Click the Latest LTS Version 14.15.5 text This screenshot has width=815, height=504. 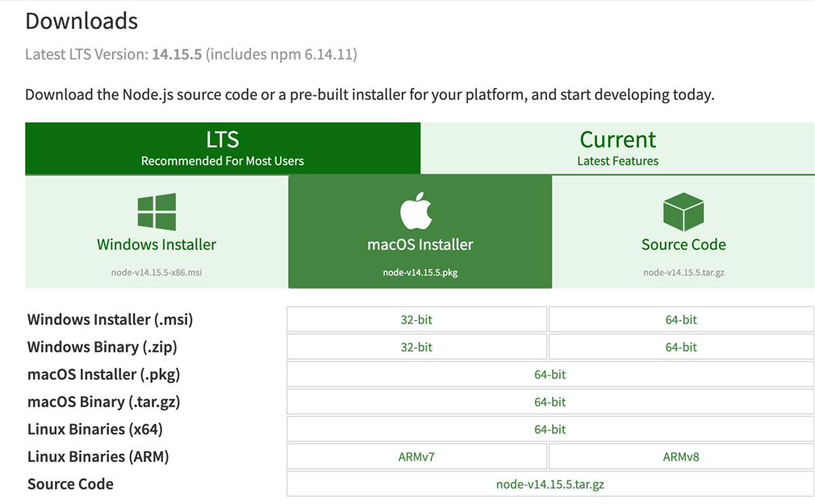point(190,54)
